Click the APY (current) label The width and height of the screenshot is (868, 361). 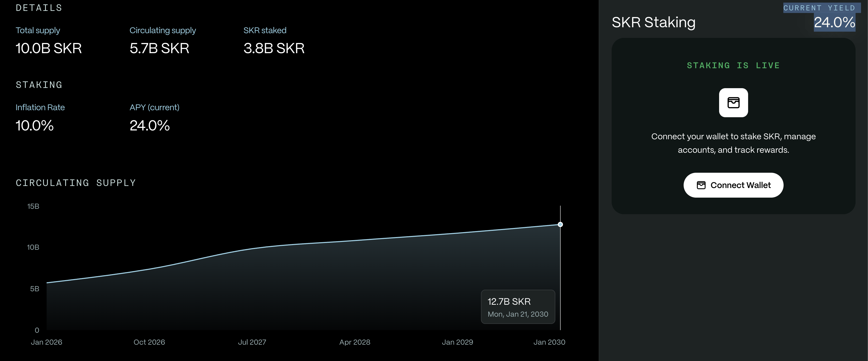(x=154, y=107)
